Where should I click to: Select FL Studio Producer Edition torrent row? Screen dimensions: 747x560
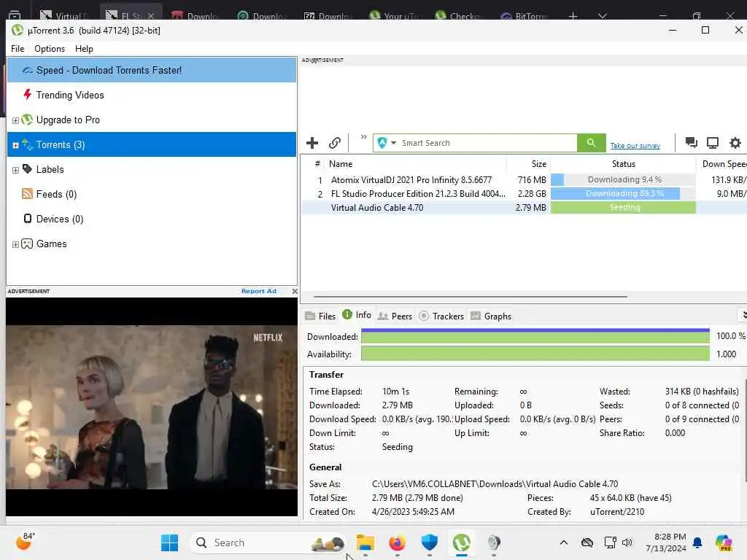pyautogui.click(x=524, y=194)
